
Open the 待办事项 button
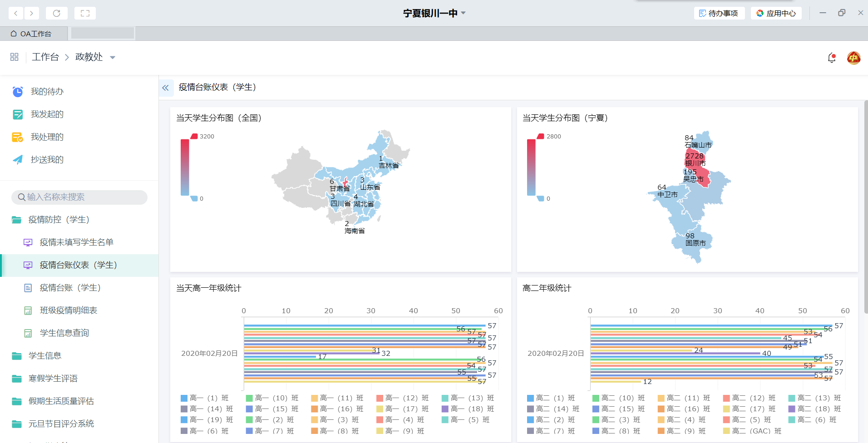[719, 13]
